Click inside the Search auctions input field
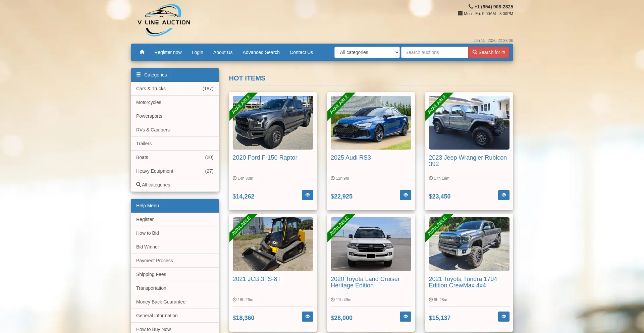Screen dimensions: 644x333 click(x=435, y=52)
